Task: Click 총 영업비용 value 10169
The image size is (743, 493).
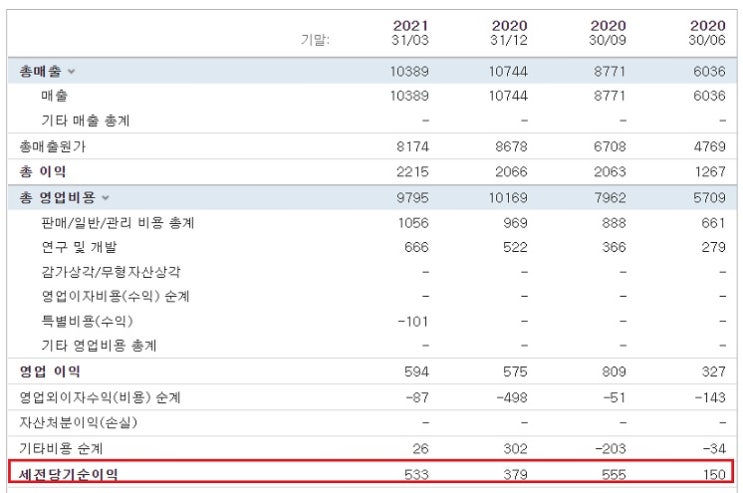Action: coord(508,198)
